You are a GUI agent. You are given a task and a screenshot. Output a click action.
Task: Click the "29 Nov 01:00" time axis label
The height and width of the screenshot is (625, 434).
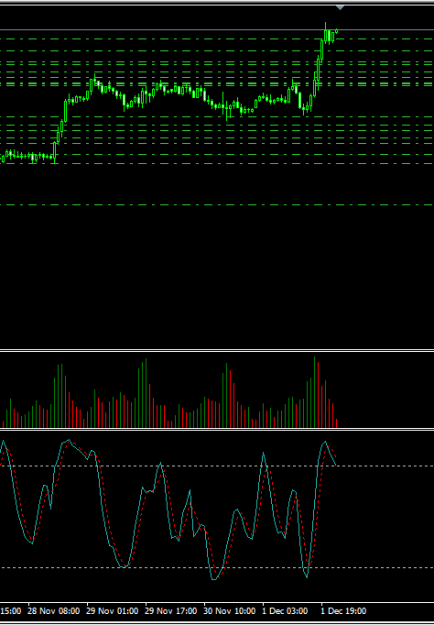click(112, 611)
